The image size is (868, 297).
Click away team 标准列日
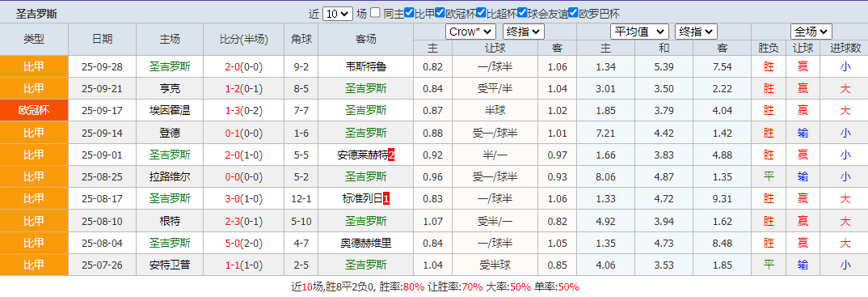pyautogui.click(x=363, y=199)
